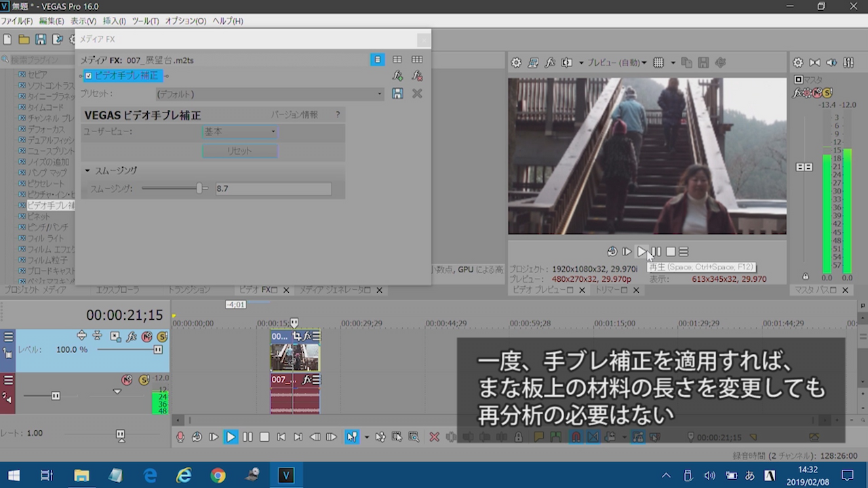868x488 pixels.
Task: Click the plug-in chain add icon
Action: [398, 76]
